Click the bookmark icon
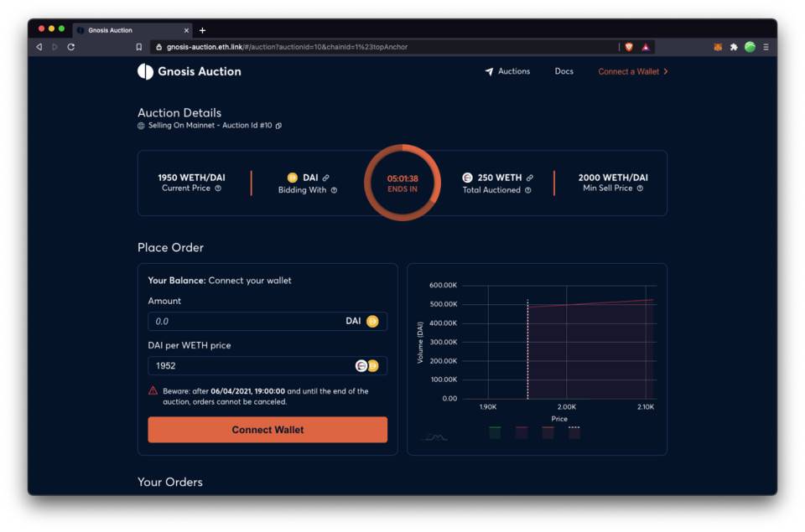This screenshot has width=805, height=532. (138, 47)
